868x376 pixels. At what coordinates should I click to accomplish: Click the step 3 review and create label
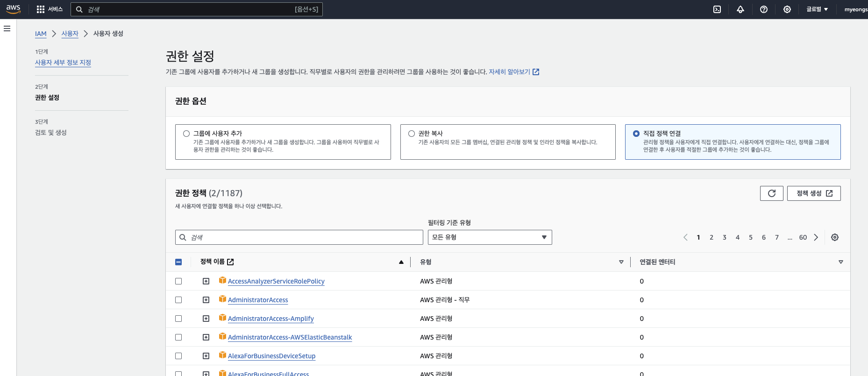tap(51, 133)
